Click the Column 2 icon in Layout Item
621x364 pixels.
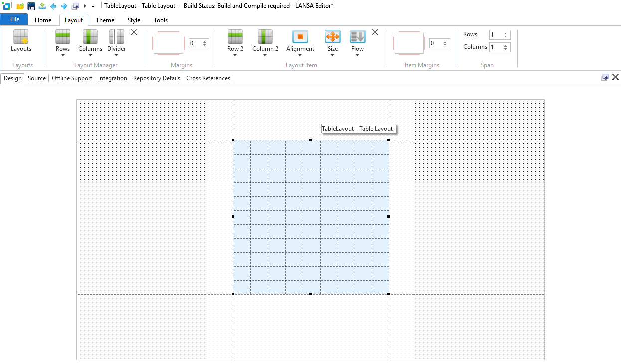265,37
